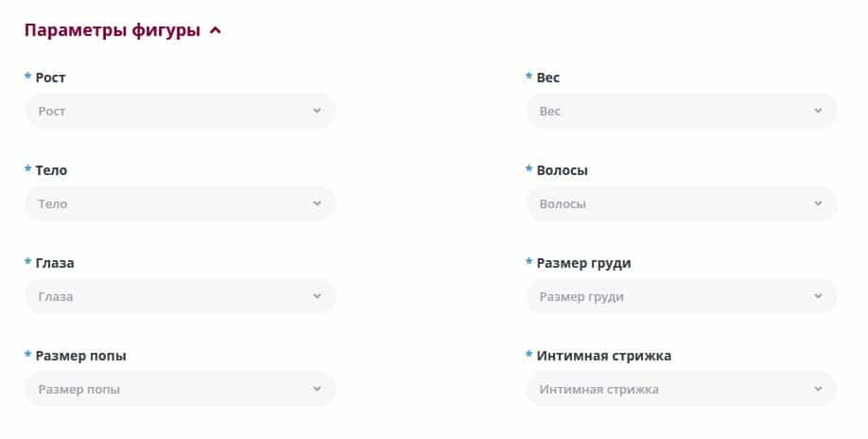Open the Рост dropdown field
Image resolution: width=868 pixels, height=439 pixels.
click(x=180, y=111)
